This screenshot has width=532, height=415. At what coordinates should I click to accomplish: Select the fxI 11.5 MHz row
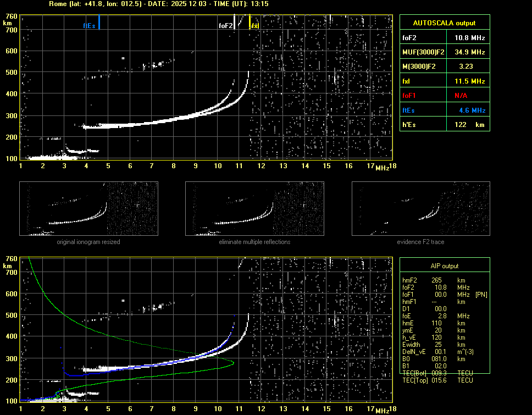point(444,81)
